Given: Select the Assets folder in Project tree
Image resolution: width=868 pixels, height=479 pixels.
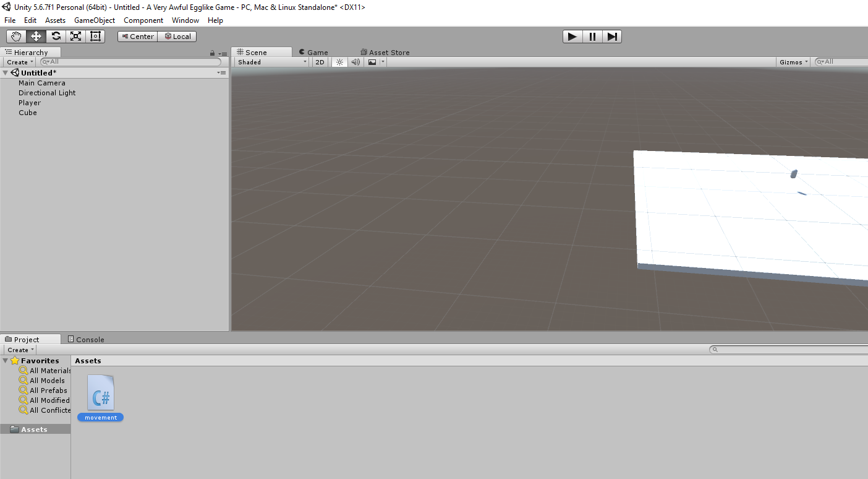Looking at the screenshot, I should tap(35, 429).
